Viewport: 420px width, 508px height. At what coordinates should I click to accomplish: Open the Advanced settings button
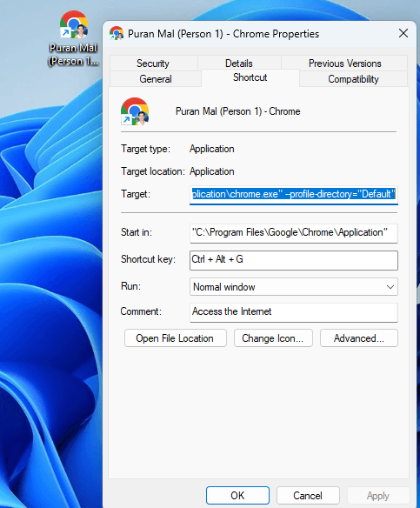359,338
